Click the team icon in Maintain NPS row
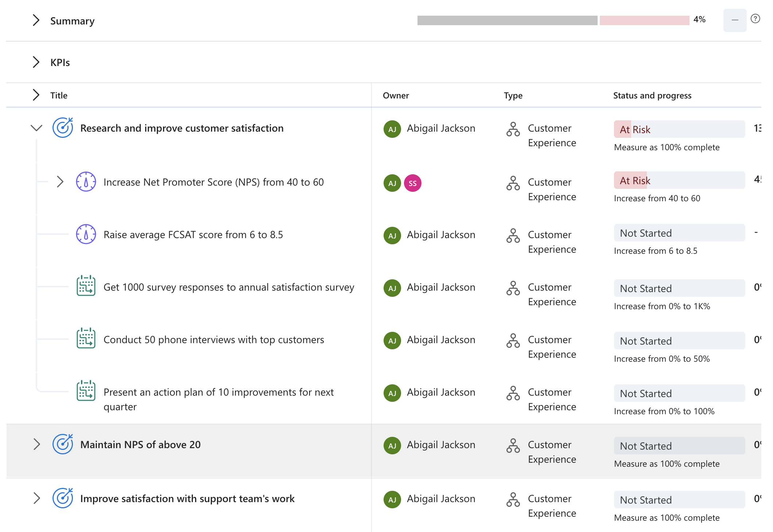Image resolution: width=773 pixels, height=532 pixels. coord(513,446)
